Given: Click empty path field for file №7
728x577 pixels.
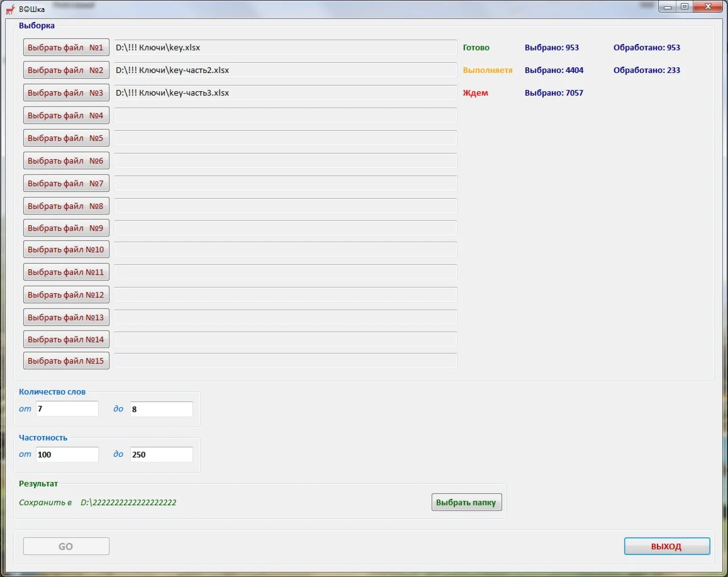Looking at the screenshot, I should pos(286,183).
